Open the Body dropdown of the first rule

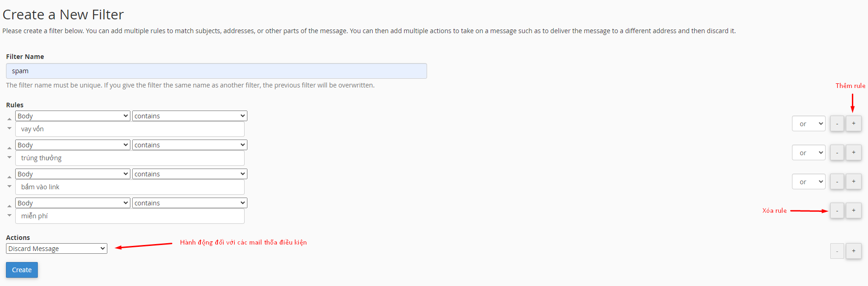(73, 116)
